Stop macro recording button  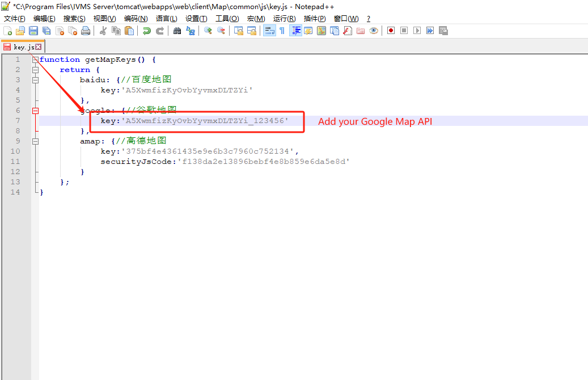pos(404,31)
